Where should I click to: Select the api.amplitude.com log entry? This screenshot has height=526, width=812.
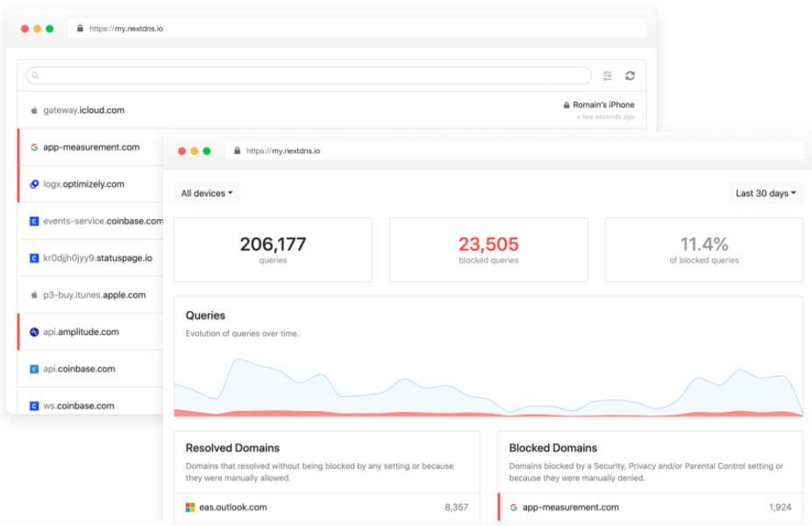pos(90,332)
